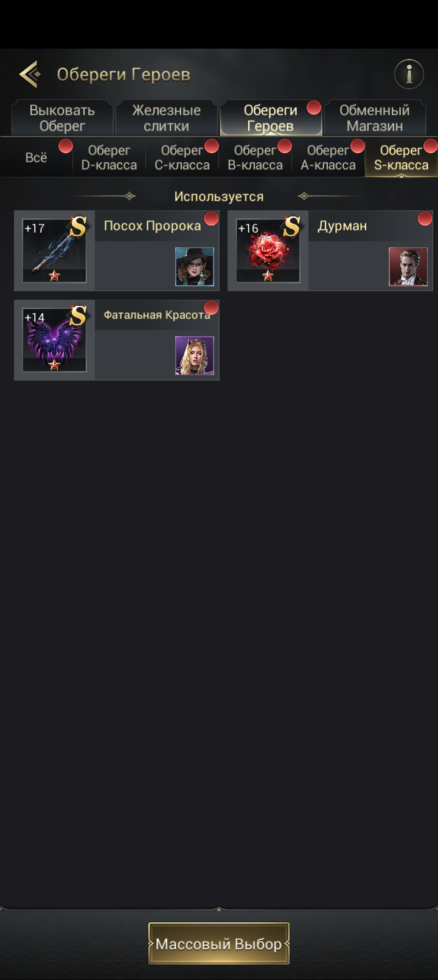Viewport: 438px width, 980px height.
Task: Filter by Оберег C-класса
Action: 182,157
